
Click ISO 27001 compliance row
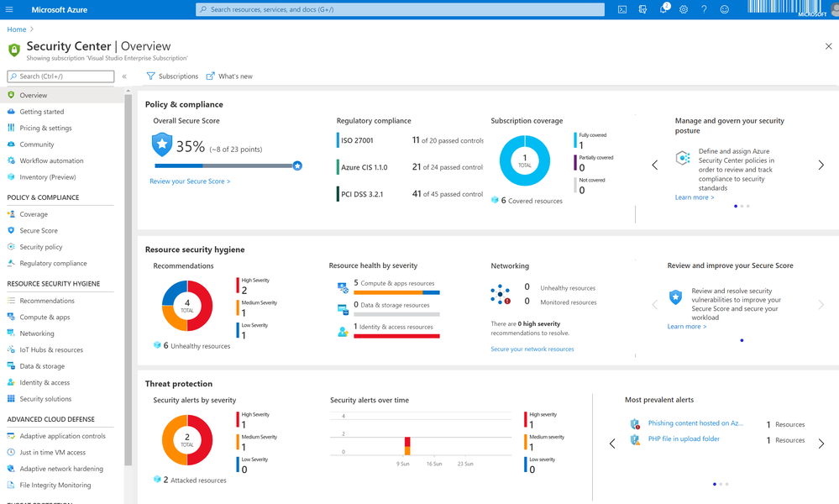point(410,140)
